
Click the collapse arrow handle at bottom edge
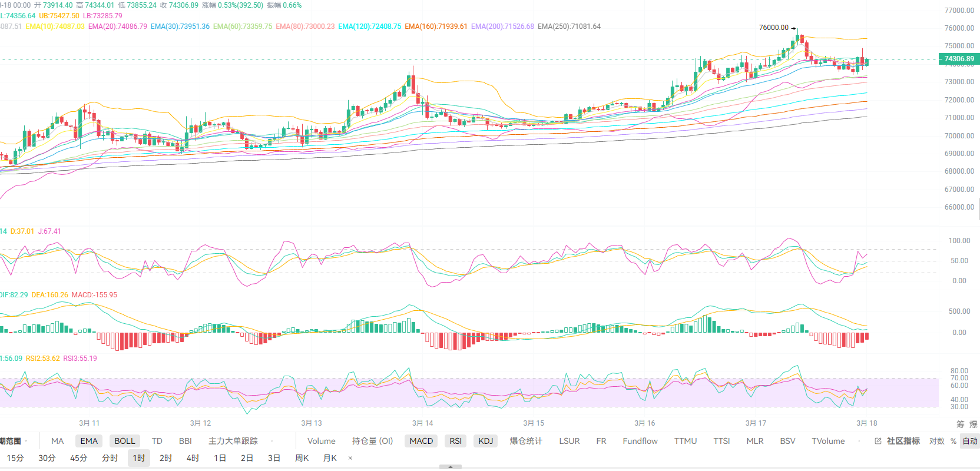click(x=451, y=467)
